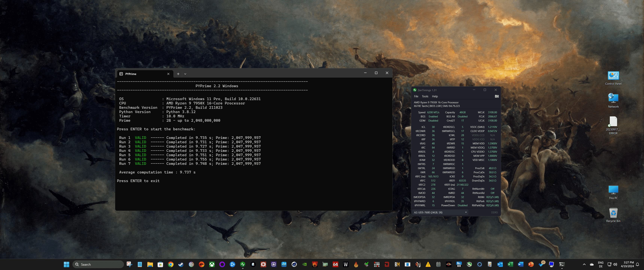The height and width of the screenshot is (270, 644).
Task: Switch to ZenTimings taskbar icon
Action: click(242, 264)
